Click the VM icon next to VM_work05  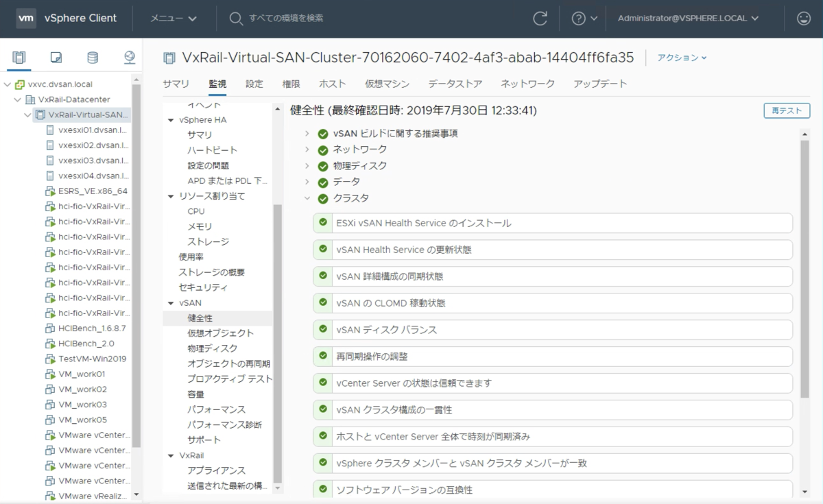pyautogui.click(x=50, y=420)
